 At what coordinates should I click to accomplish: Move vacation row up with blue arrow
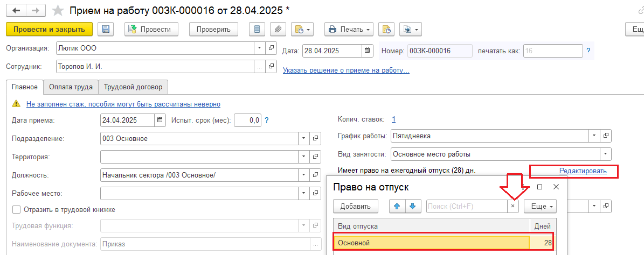coord(398,206)
